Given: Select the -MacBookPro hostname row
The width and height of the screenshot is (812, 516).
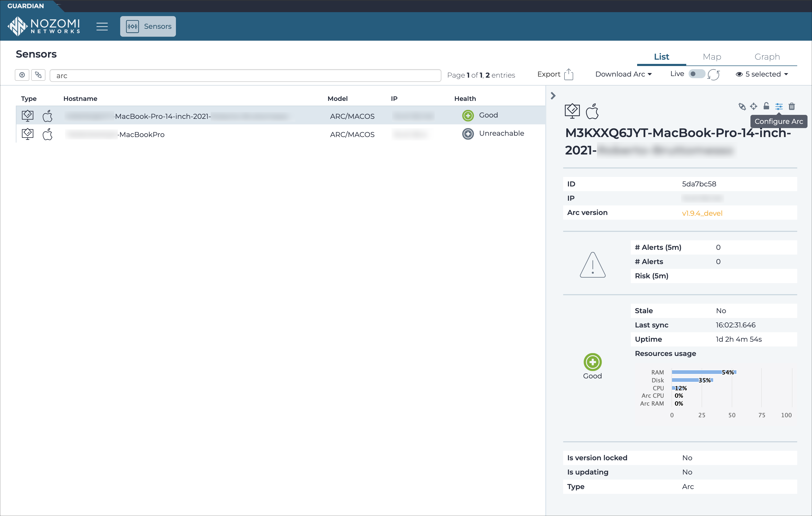Looking at the screenshot, I should pyautogui.click(x=281, y=134).
